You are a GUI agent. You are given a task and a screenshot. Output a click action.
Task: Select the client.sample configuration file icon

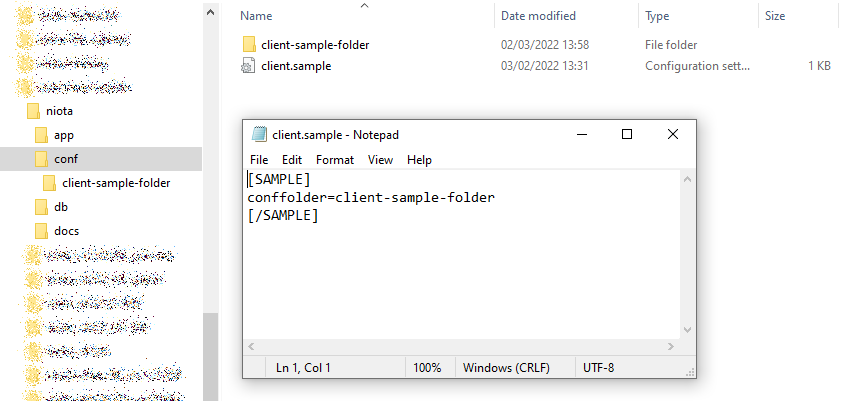pos(249,66)
